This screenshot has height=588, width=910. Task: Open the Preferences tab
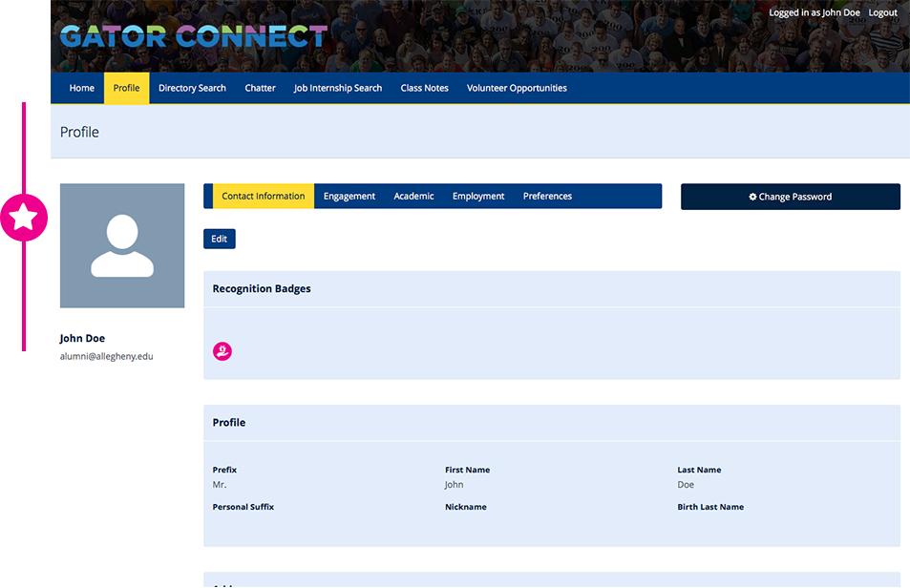pyautogui.click(x=547, y=196)
